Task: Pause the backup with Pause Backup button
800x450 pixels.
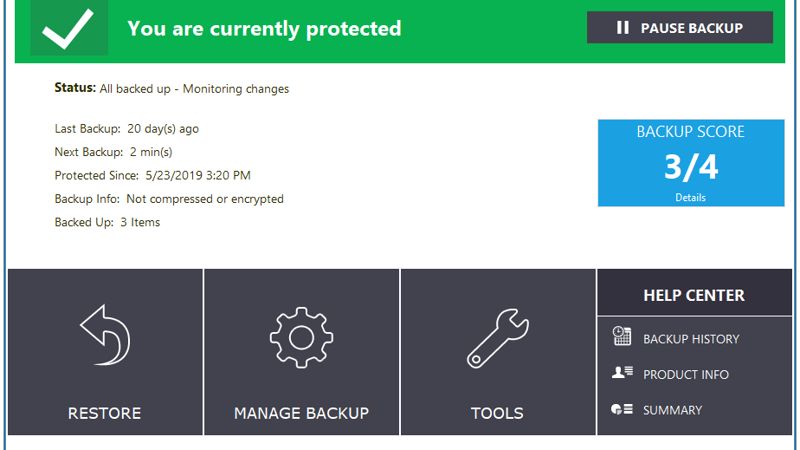Action: 680,28
